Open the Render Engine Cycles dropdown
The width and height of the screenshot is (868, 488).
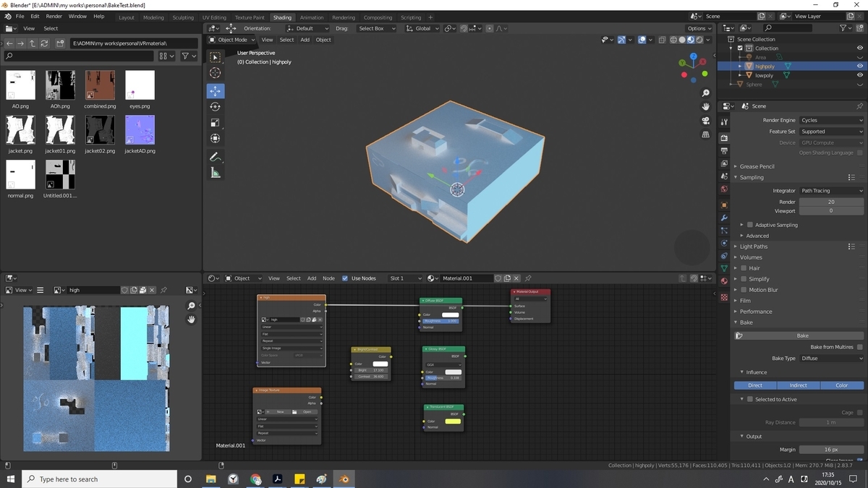click(831, 120)
